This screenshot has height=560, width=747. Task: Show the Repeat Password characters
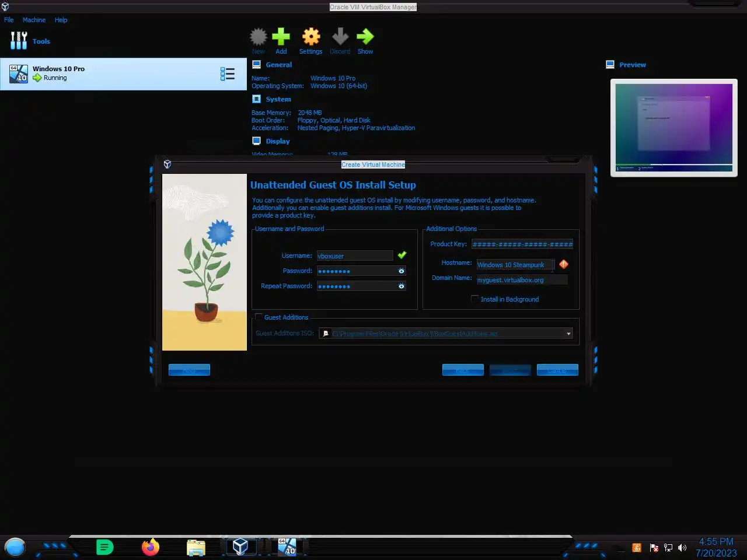coord(402,286)
